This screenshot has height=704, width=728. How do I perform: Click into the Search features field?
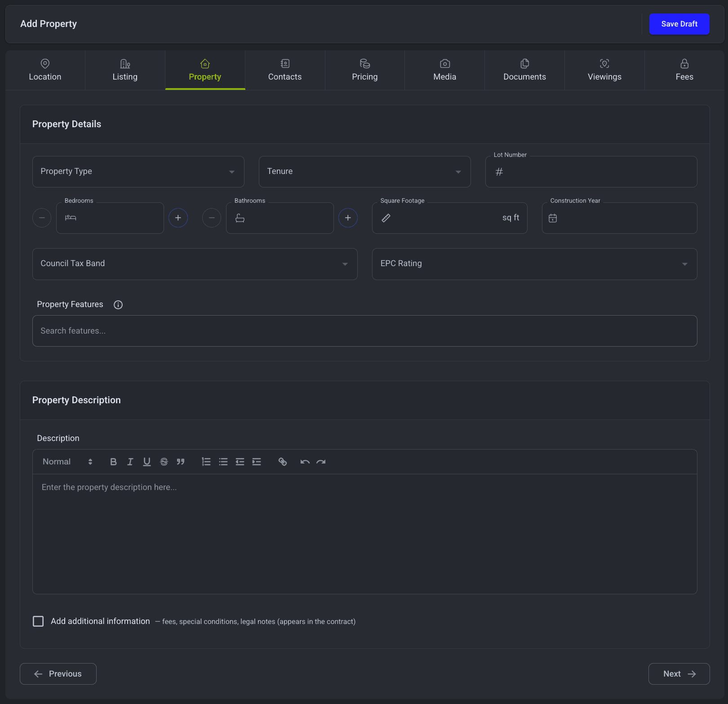pos(365,331)
